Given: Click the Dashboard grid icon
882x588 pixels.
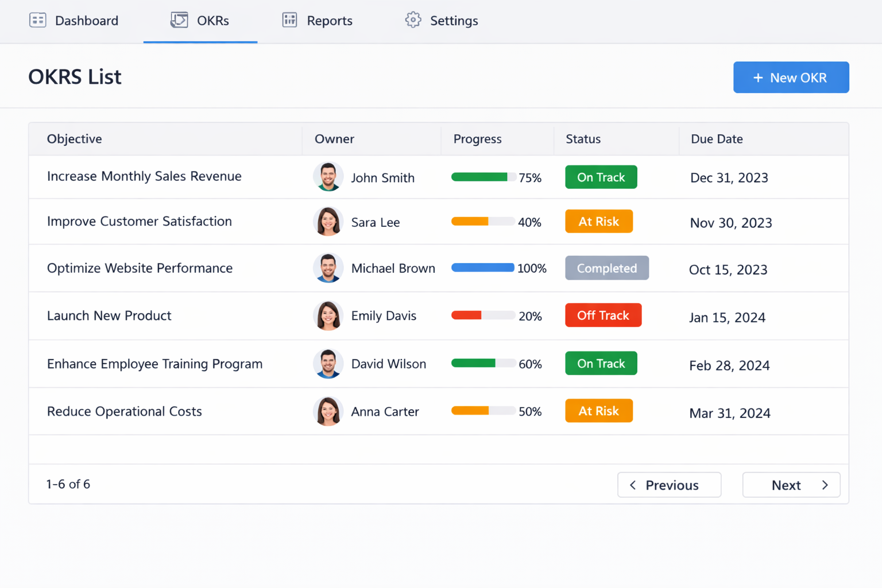Looking at the screenshot, I should (37, 20).
